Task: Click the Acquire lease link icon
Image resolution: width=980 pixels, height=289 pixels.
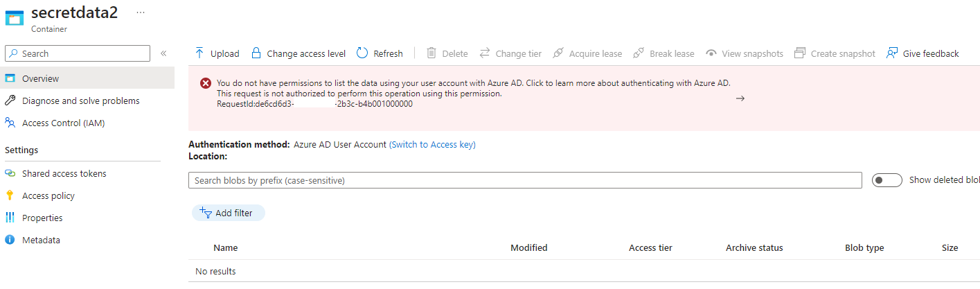Action: coord(558,53)
